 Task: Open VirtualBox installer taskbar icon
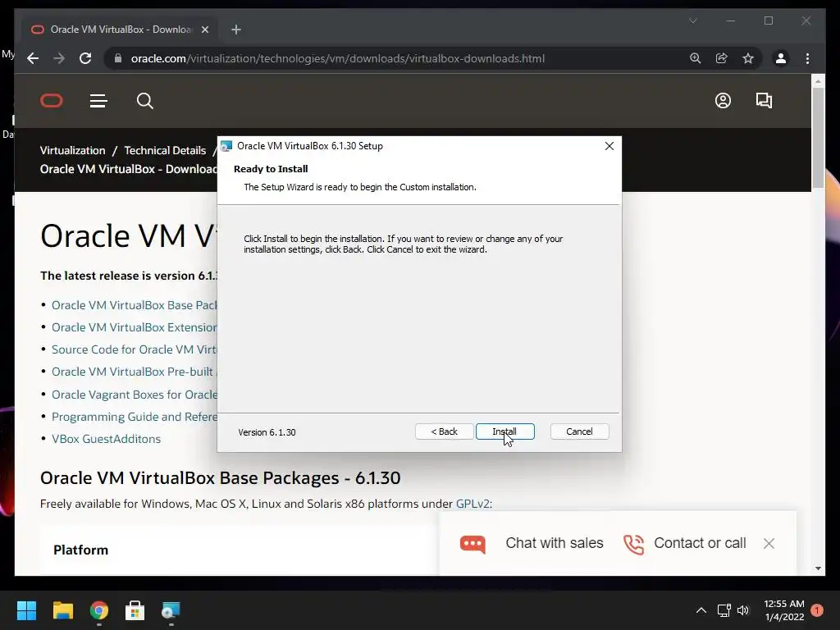coord(171,610)
